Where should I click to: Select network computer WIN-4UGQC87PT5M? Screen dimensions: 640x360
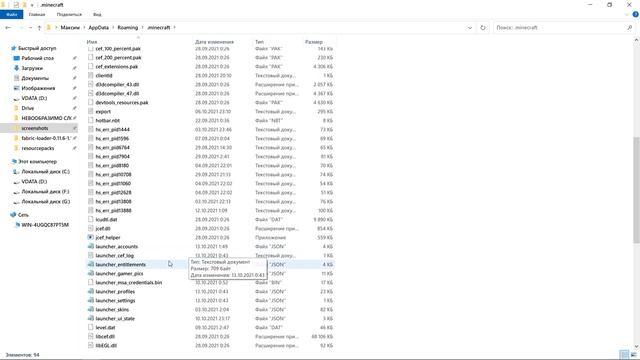coord(45,225)
